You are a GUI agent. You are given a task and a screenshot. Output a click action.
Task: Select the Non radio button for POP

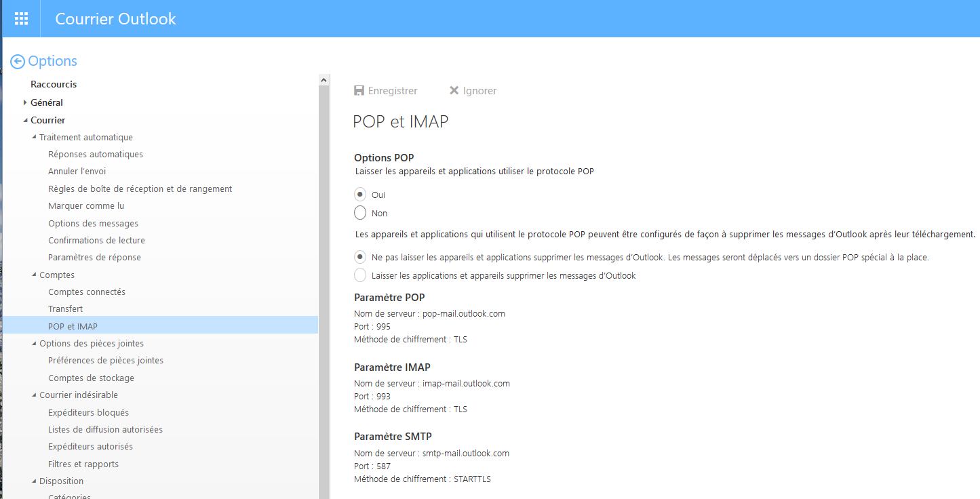[x=360, y=213]
